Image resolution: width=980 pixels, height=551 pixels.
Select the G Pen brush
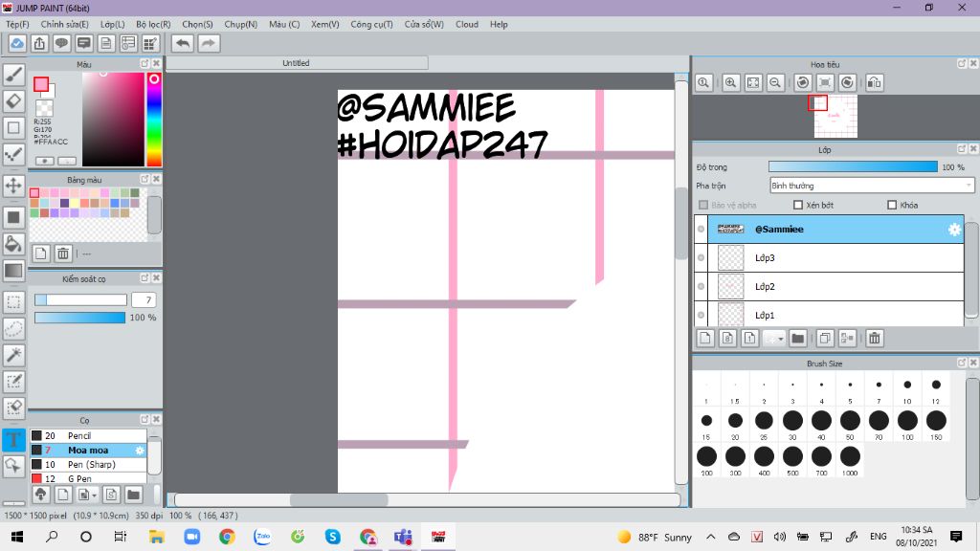coord(88,478)
